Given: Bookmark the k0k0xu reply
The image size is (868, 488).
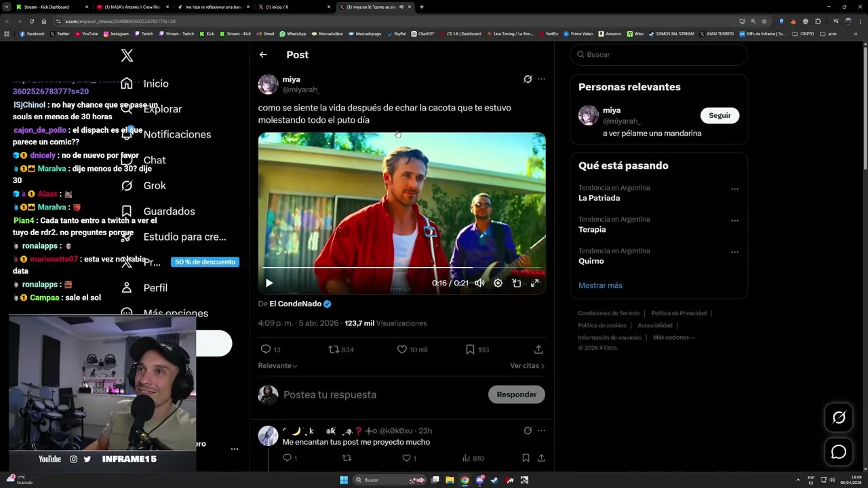Looking at the screenshot, I should (526, 458).
